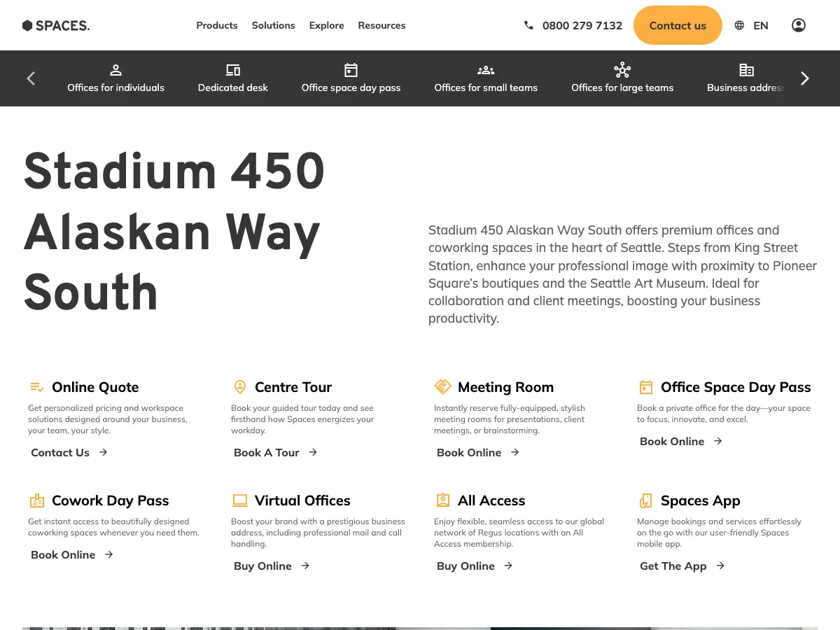Click Buy Online under Virtual Offices
Image resolution: width=840 pixels, height=630 pixels.
coord(272,566)
